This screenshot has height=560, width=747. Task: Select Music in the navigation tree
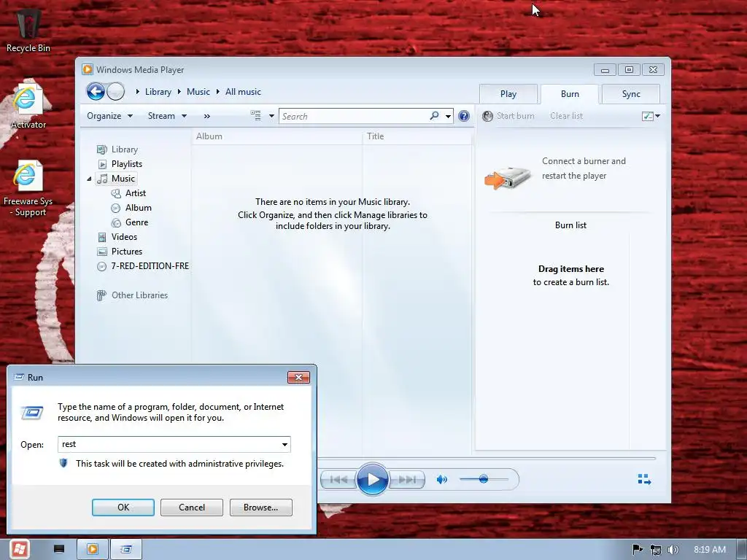(x=123, y=179)
